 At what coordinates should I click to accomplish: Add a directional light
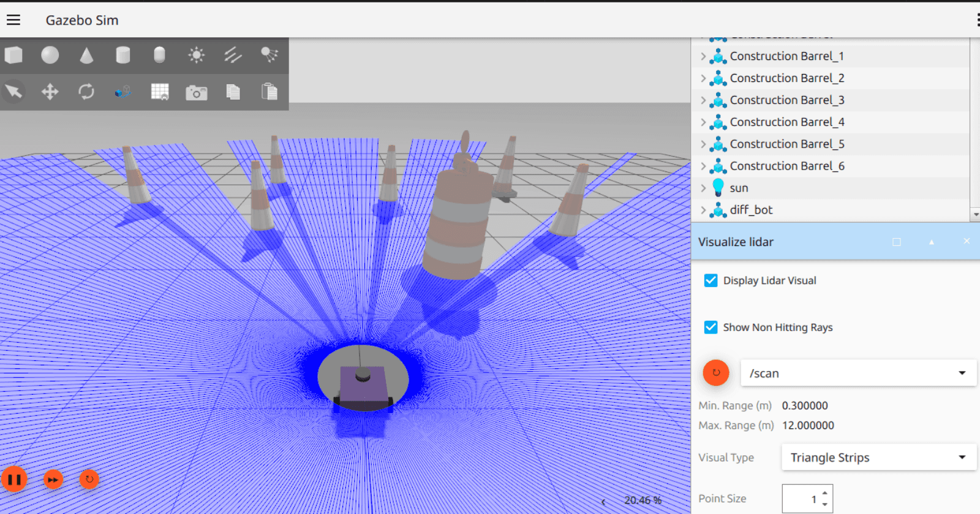pos(233,56)
